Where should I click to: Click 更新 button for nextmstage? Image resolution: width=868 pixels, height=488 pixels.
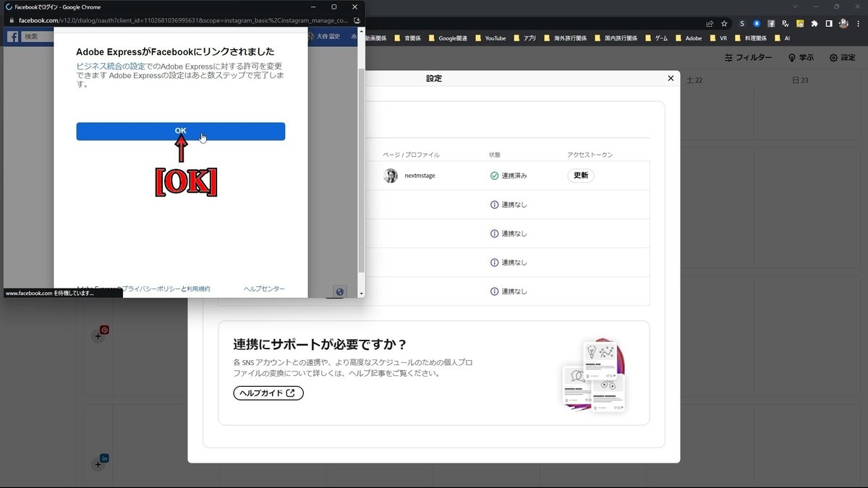[581, 175]
